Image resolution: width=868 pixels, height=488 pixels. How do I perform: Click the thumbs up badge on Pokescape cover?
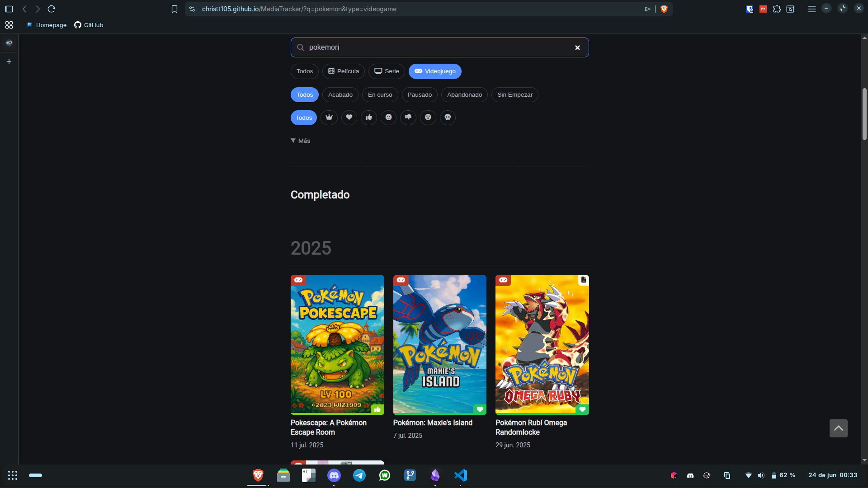[377, 409]
